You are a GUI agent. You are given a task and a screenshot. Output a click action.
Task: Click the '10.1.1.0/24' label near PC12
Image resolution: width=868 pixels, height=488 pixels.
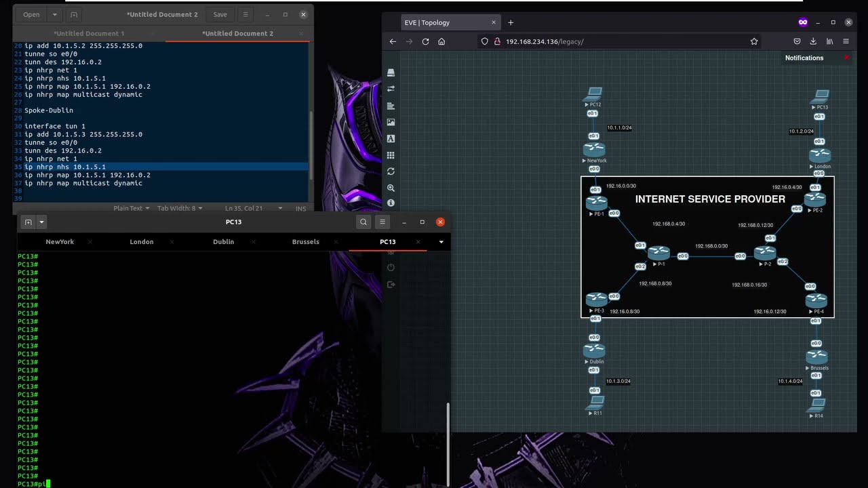click(619, 127)
